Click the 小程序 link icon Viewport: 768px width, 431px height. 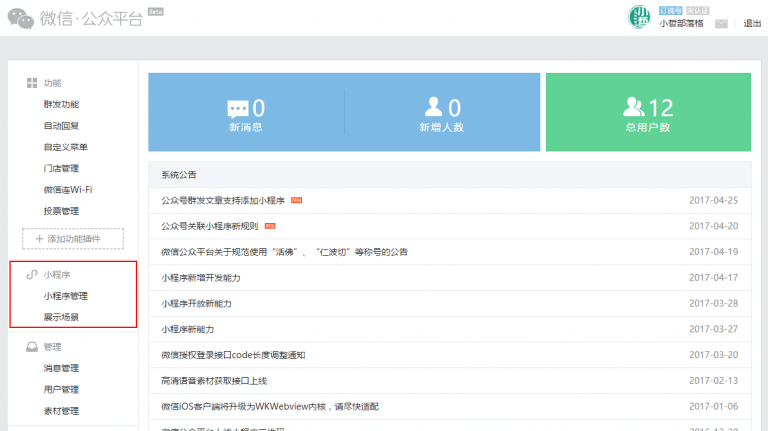coord(32,275)
